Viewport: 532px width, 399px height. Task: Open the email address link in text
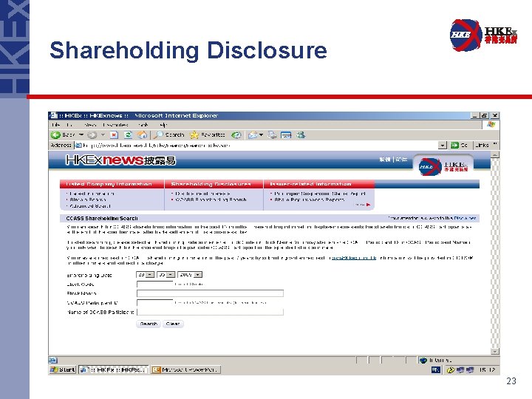point(353,258)
